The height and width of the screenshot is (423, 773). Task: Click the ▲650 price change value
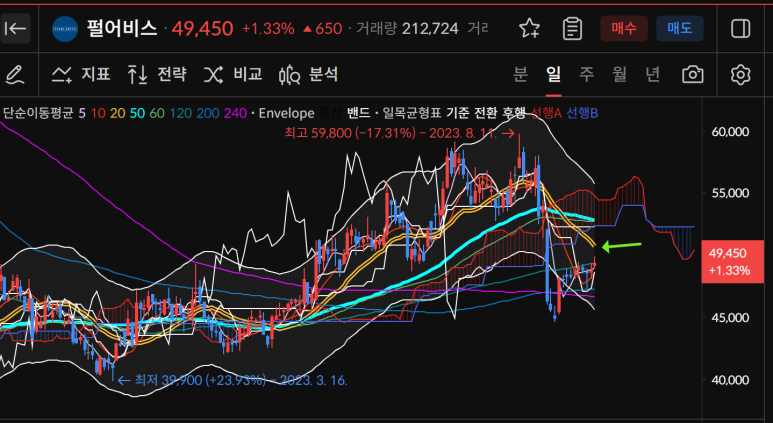[x=322, y=29]
